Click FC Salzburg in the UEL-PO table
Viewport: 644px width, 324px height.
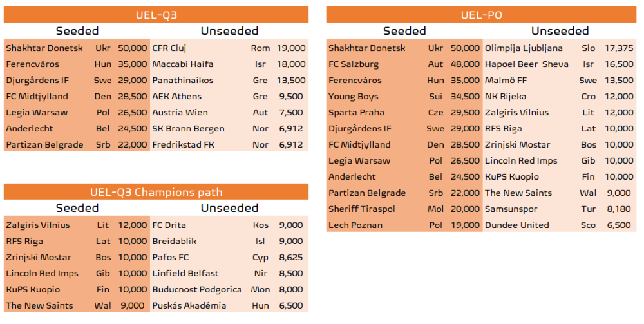[x=354, y=64]
